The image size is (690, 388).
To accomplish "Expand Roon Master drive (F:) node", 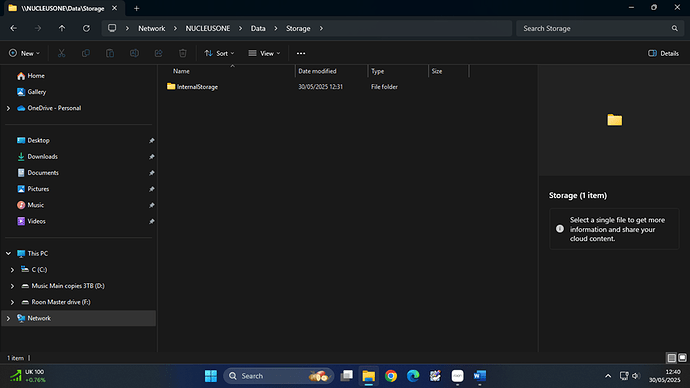I will [12, 302].
